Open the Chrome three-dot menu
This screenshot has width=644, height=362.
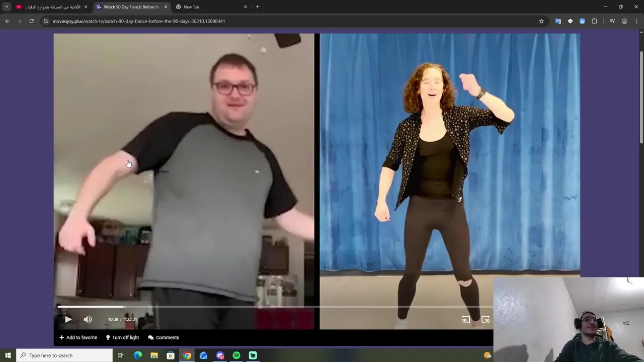click(x=636, y=21)
